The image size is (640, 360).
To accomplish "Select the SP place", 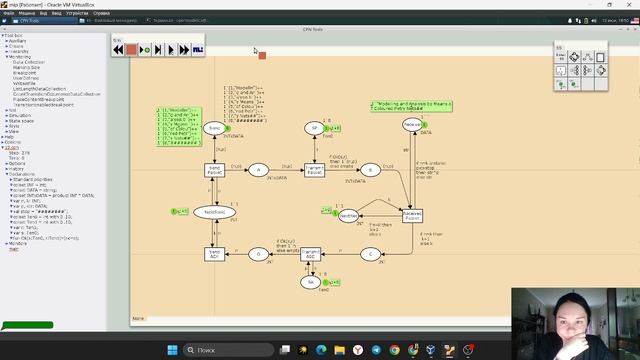I will pyautogui.click(x=314, y=128).
